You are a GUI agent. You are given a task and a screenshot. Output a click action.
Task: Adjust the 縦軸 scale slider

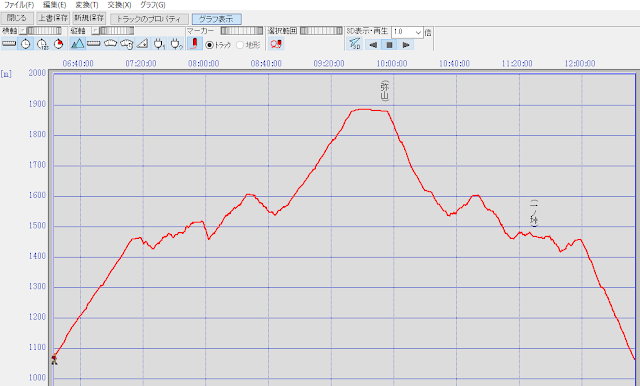pos(117,31)
